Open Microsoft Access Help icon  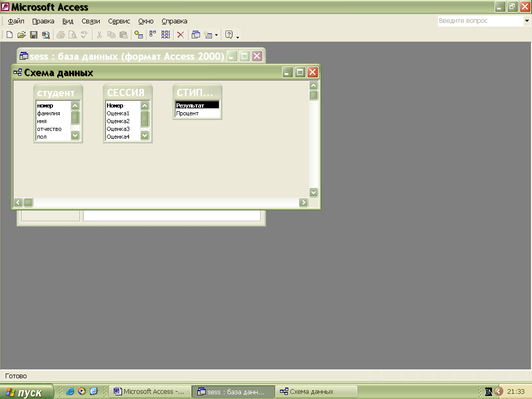(x=229, y=35)
